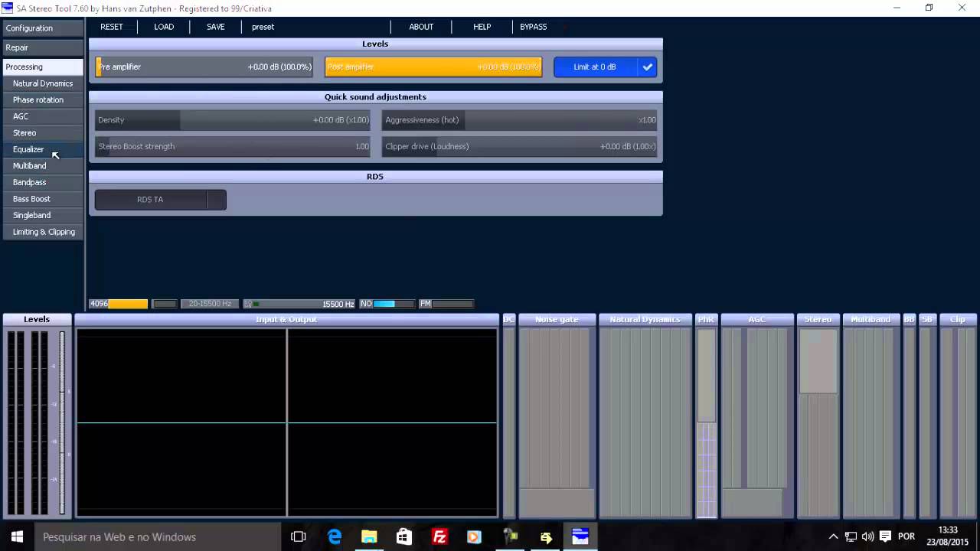Adjust the Stereo Boost strength slider
This screenshot has width=980, height=551.
(233, 146)
